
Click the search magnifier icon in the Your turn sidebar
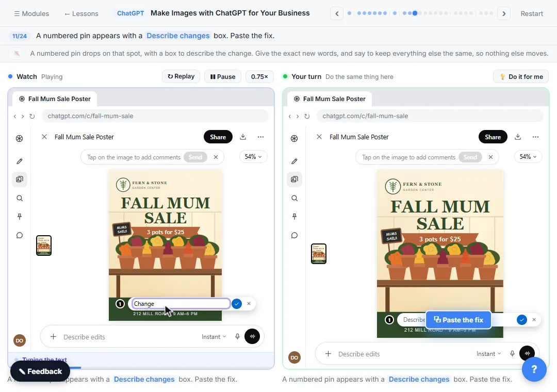(x=294, y=198)
